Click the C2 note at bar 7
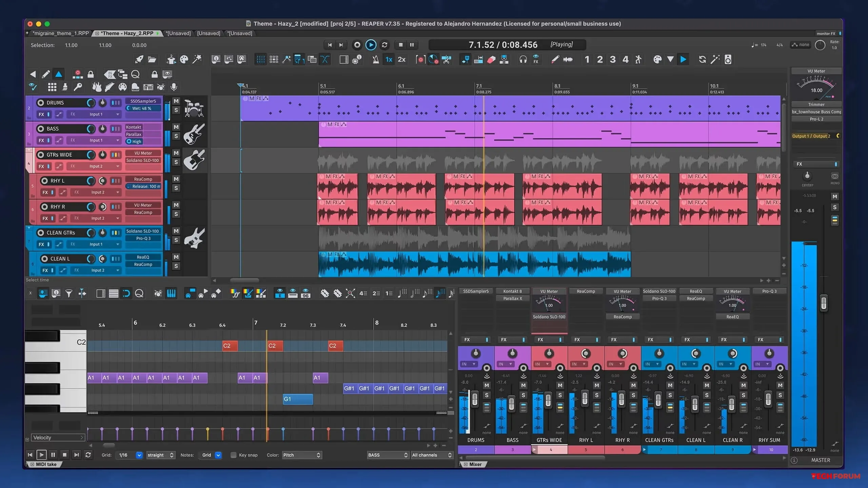Viewport: 868px width, 488px height. 275,346
